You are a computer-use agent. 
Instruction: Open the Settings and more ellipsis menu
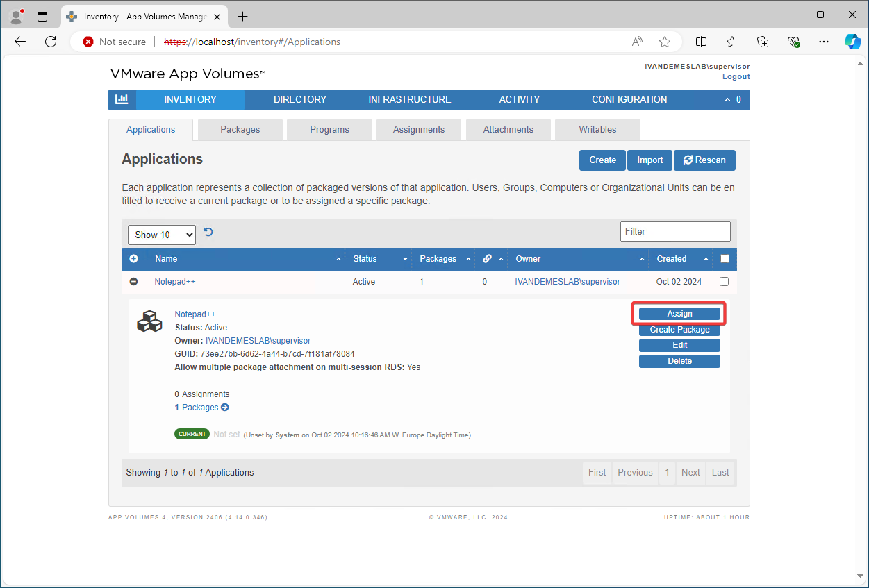pyautogui.click(x=824, y=42)
